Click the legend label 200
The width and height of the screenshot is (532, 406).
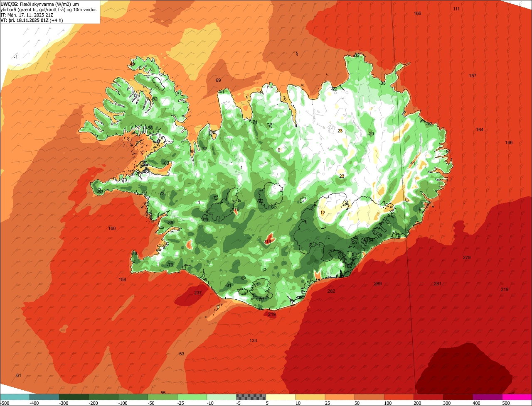(418, 403)
